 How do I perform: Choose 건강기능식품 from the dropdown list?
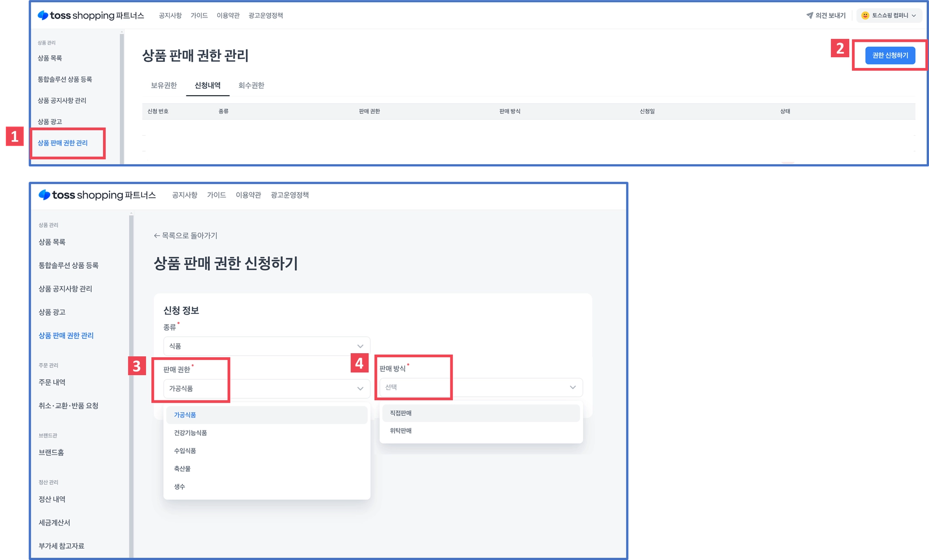tap(191, 433)
